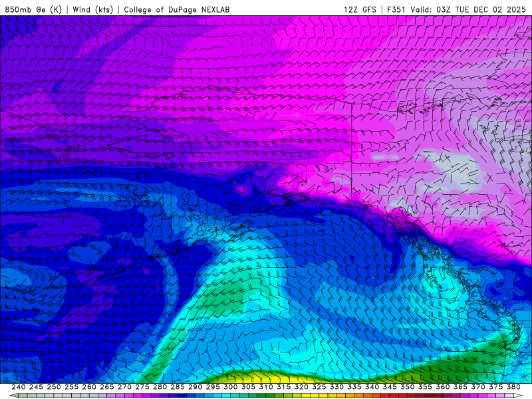
Task: Click the 355 legend value
Action: (425, 387)
